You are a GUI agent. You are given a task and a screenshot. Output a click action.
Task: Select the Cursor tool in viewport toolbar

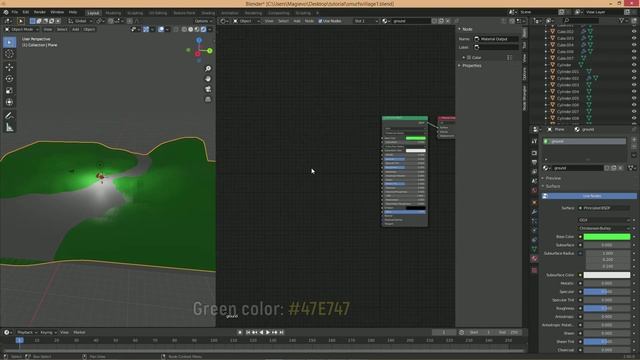tap(9, 54)
